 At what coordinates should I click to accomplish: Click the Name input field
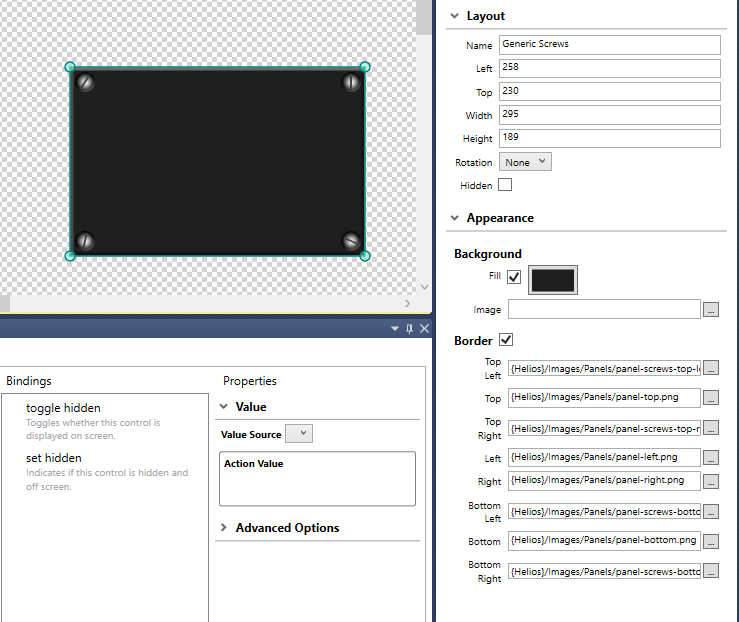click(x=609, y=44)
